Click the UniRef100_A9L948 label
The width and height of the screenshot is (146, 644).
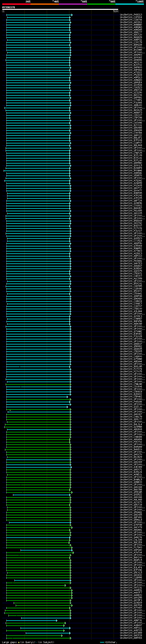(x=131, y=499)
